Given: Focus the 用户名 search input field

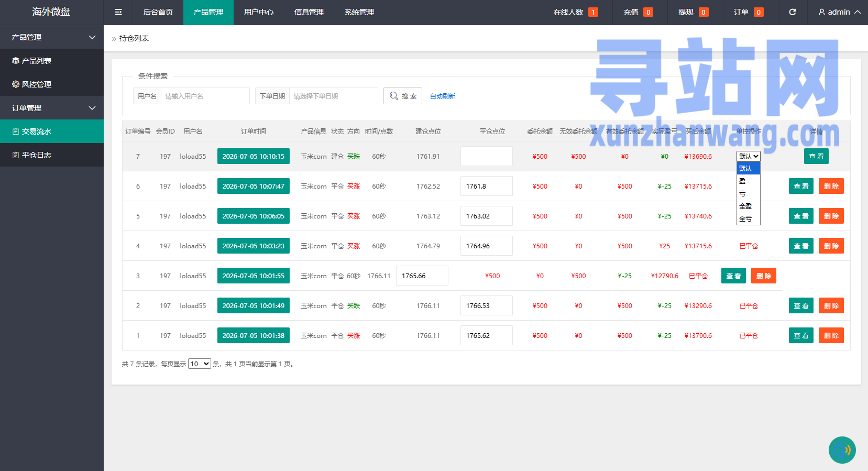Looking at the screenshot, I should [205, 96].
